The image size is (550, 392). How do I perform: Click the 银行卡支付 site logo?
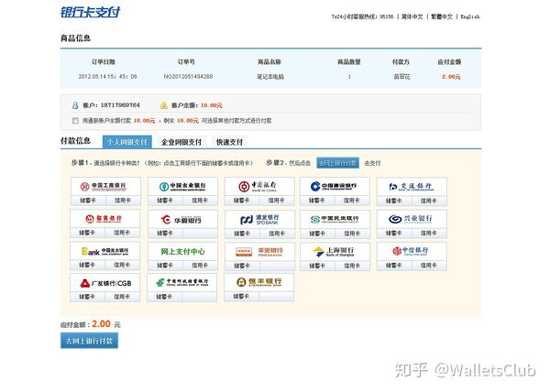coord(90,12)
